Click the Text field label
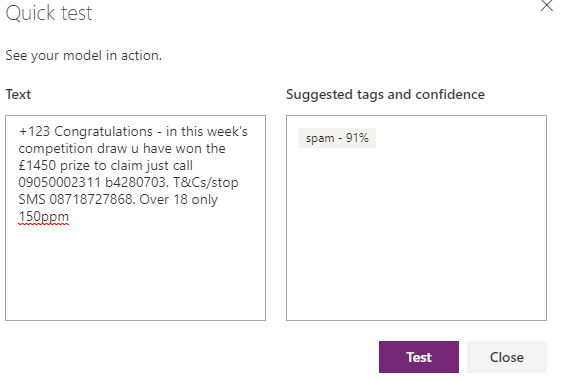The image size is (561, 381). coord(18,94)
